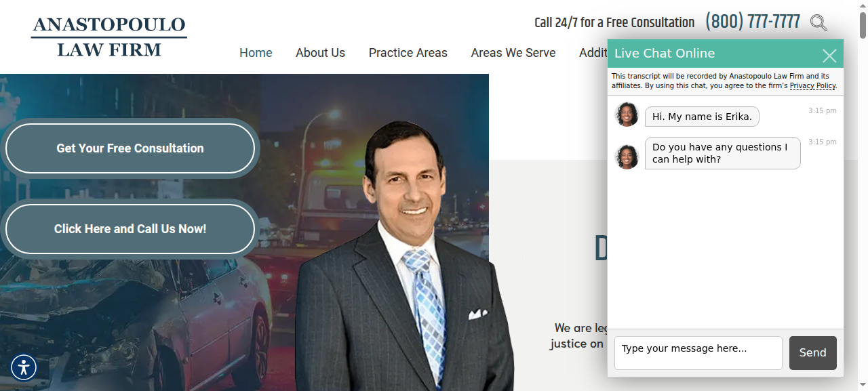Click the Anastopoulo Law Firm logo
Image resolution: width=868 pixels, height=391 pixels.
point(109,37)
